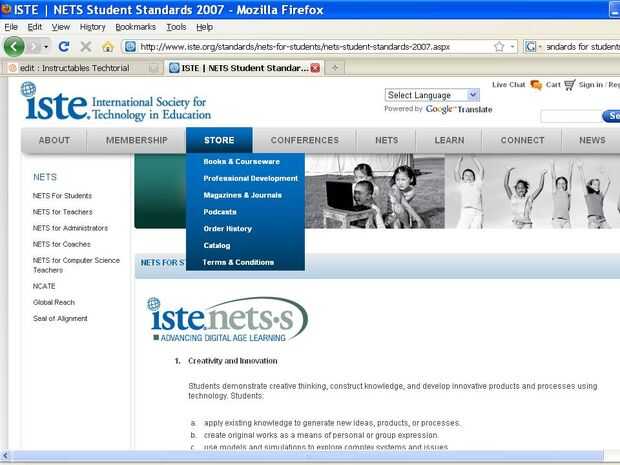Select Books & Courseware in Store menu
This screenshot has height=465, width=620.
point(242,162)
